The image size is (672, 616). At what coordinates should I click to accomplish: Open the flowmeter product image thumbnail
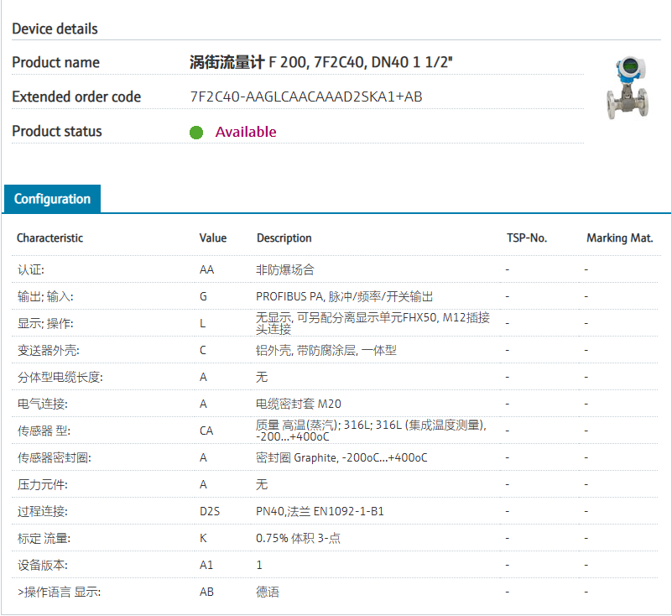(628, 87)
